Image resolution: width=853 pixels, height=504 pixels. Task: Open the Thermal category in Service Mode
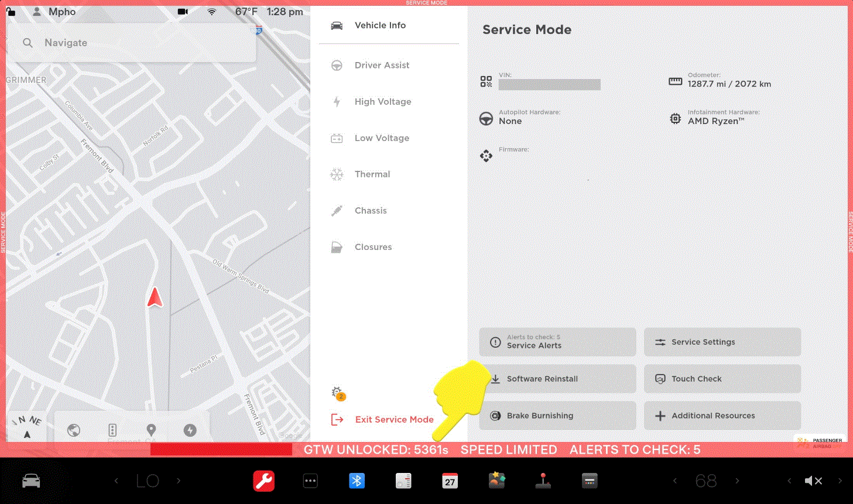pyautogui.click(x=372, y=174)
